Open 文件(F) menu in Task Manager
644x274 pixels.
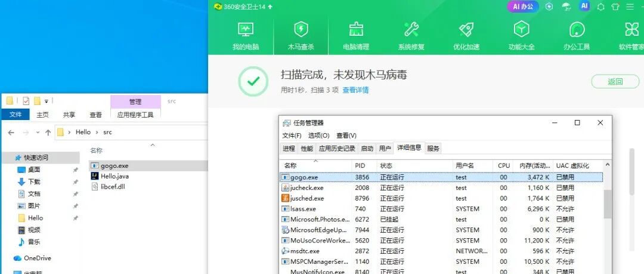click(x=292, y=136)
